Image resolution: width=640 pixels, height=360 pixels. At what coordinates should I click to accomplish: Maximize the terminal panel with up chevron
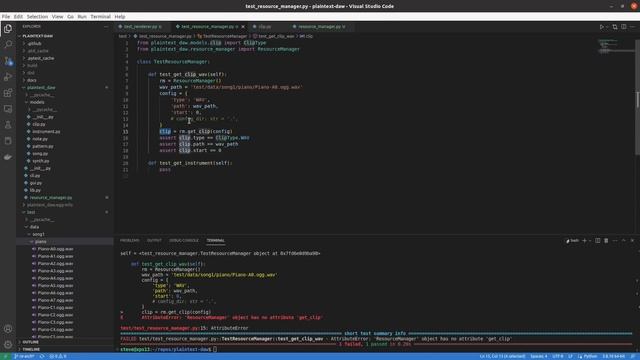(623, 241)
